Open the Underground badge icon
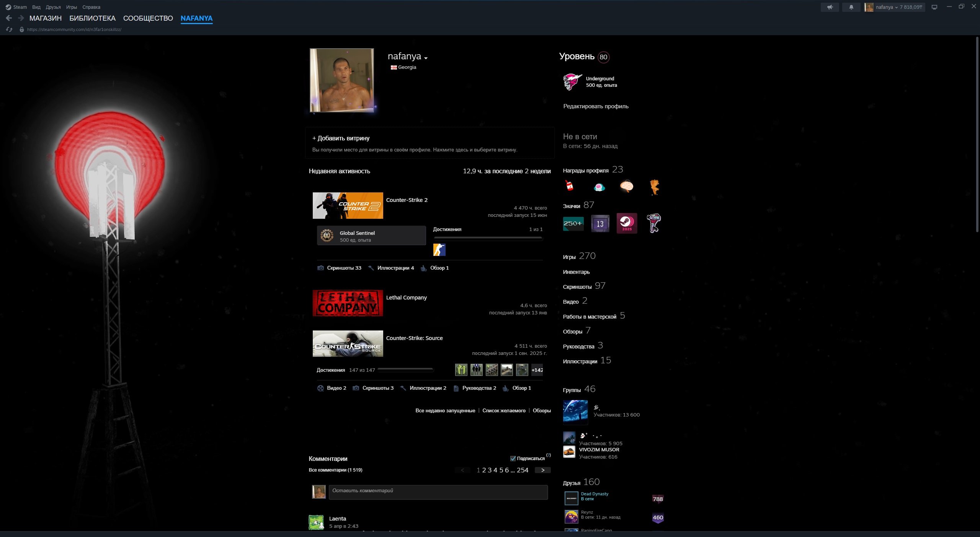Viewport: 980px width, 537px height. 572,82
